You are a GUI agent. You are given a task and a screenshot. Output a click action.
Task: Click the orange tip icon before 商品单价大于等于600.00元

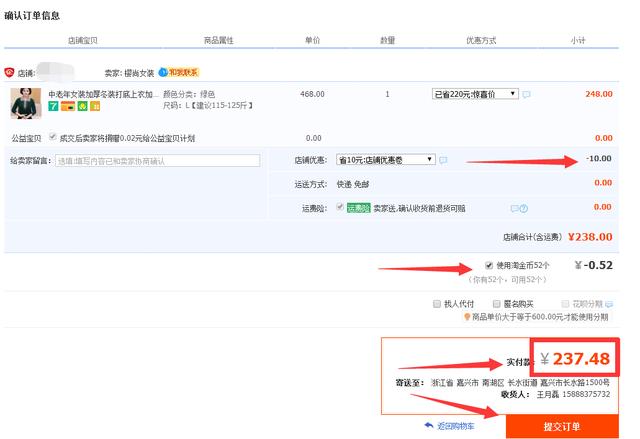point(467,317)
